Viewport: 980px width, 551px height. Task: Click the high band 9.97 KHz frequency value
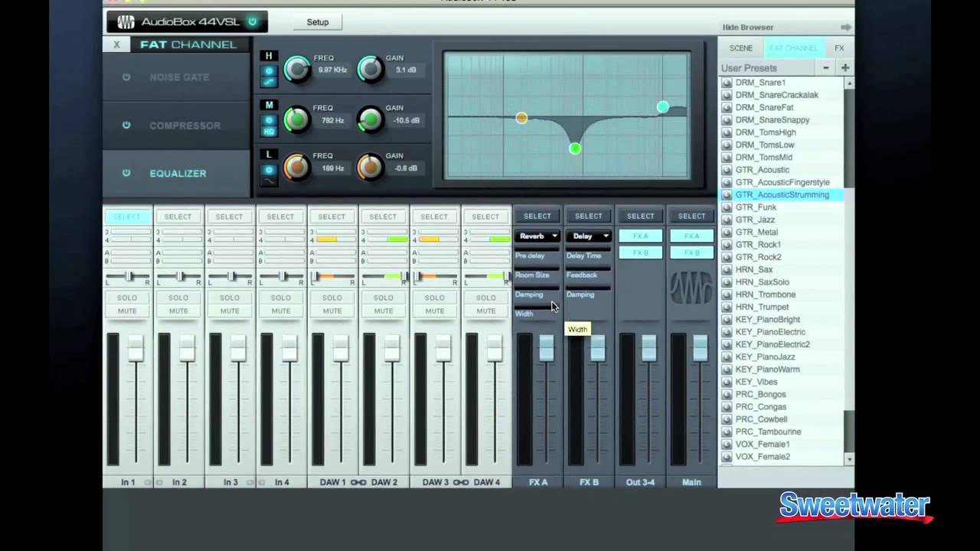point(332,70)
